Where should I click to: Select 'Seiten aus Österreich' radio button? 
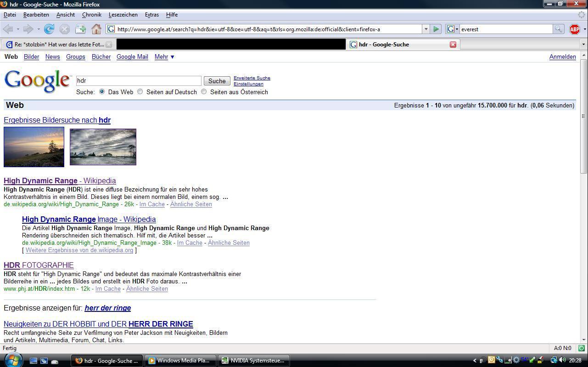pos(204,92)
